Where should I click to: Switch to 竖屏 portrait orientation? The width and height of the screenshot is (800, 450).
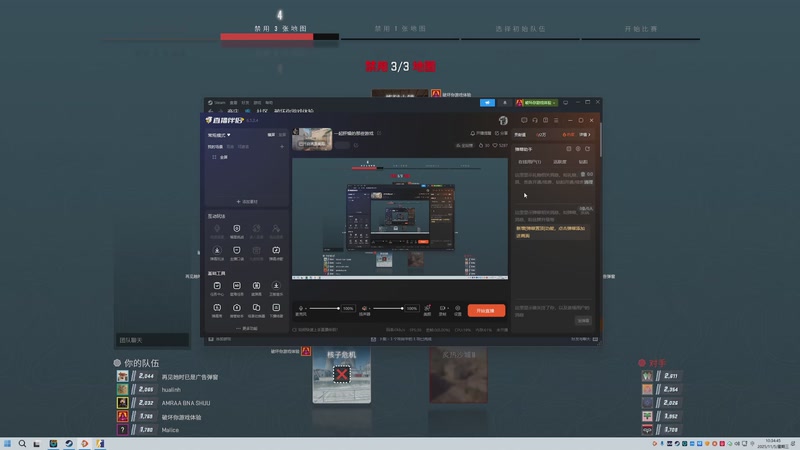click(282, 135)
